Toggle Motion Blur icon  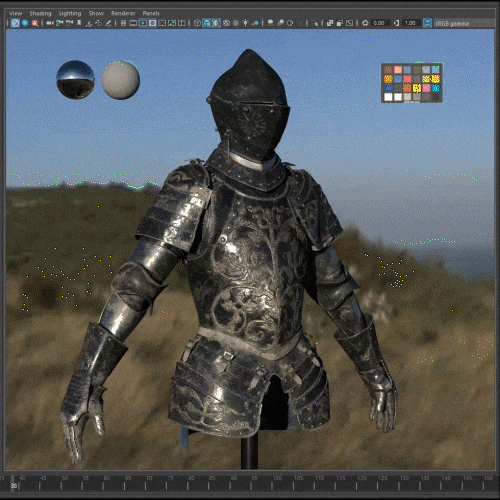(280, 23)
